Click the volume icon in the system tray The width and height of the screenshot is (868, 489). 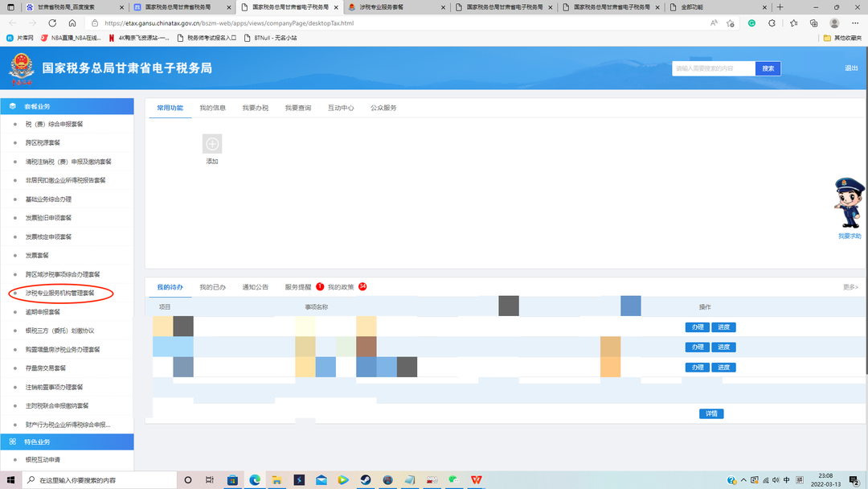pyautogui.click(x=776, y=480)
